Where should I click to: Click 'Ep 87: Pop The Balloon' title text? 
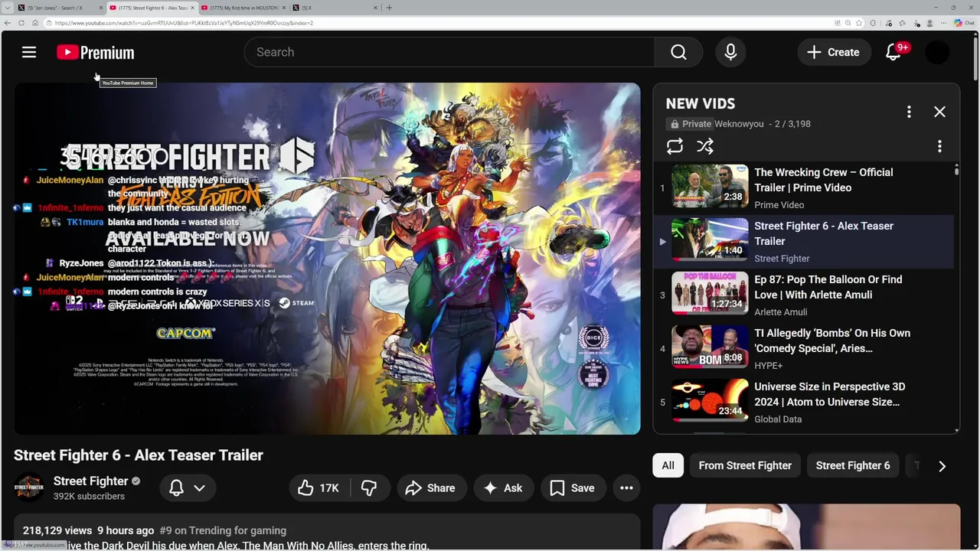pos(828,287)
